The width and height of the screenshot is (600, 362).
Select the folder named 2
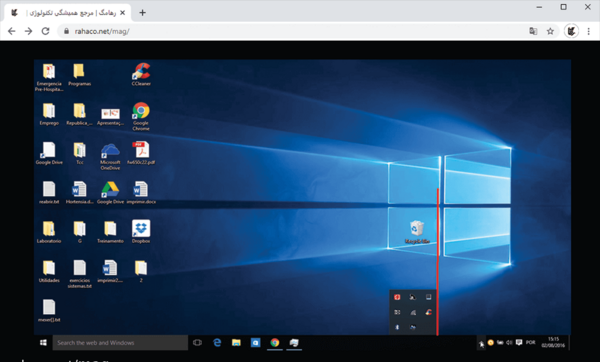point(141,271)
